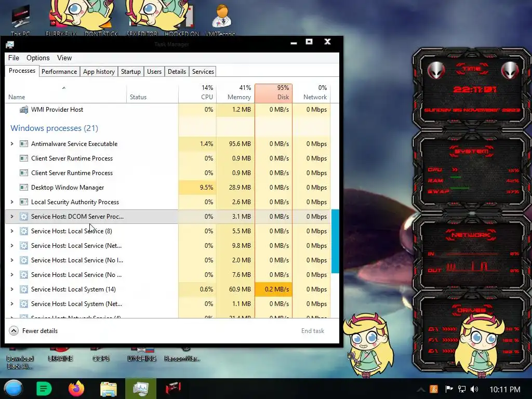Switch to the App history tab

[x=99, y=72]
